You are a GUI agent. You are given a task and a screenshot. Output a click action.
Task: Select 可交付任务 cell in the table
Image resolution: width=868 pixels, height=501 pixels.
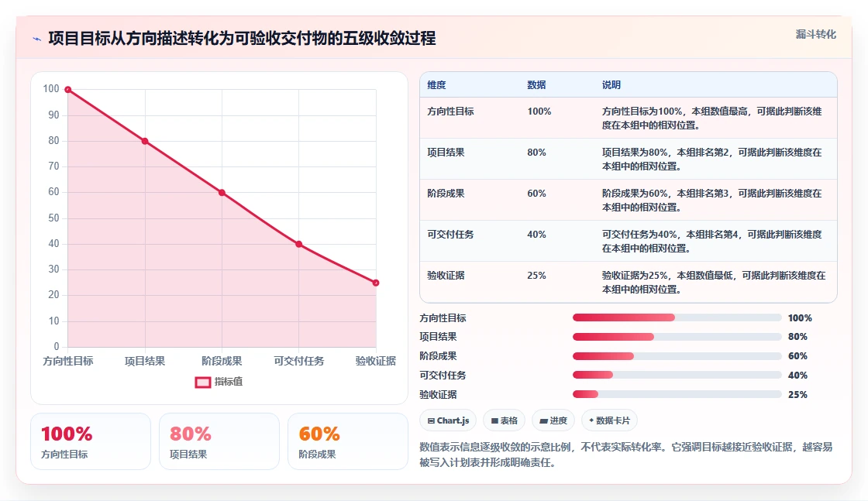[x=450, y=235]
